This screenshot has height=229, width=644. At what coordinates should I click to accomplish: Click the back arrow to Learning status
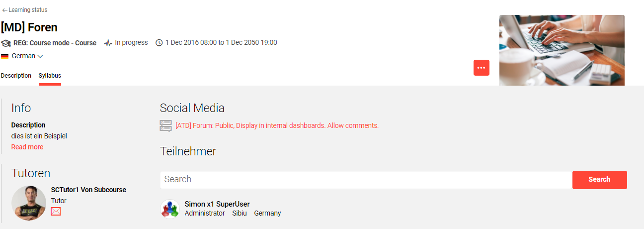click(x=5, y=10)
